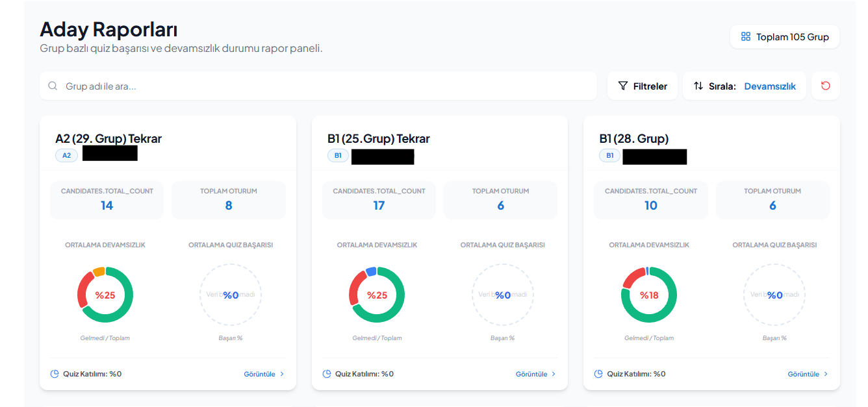Open Görüntüle link for B1 (25.Grup) Tekrar
This screenshot has height=407, width=868.
(x=536, y=374)
